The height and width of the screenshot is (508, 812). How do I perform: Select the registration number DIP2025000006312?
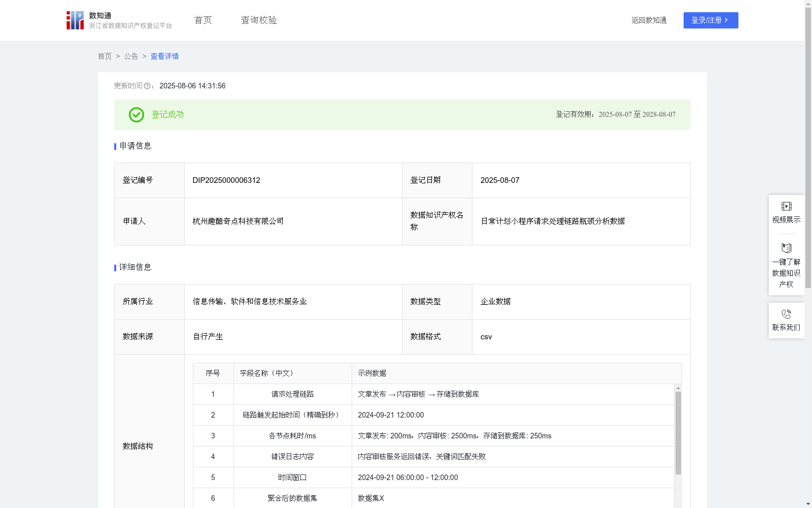point(226,180)
